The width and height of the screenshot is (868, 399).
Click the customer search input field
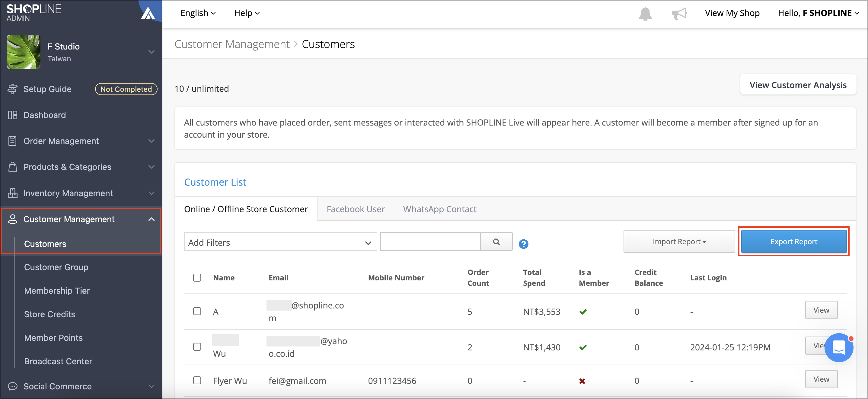[x=430, y=242]
